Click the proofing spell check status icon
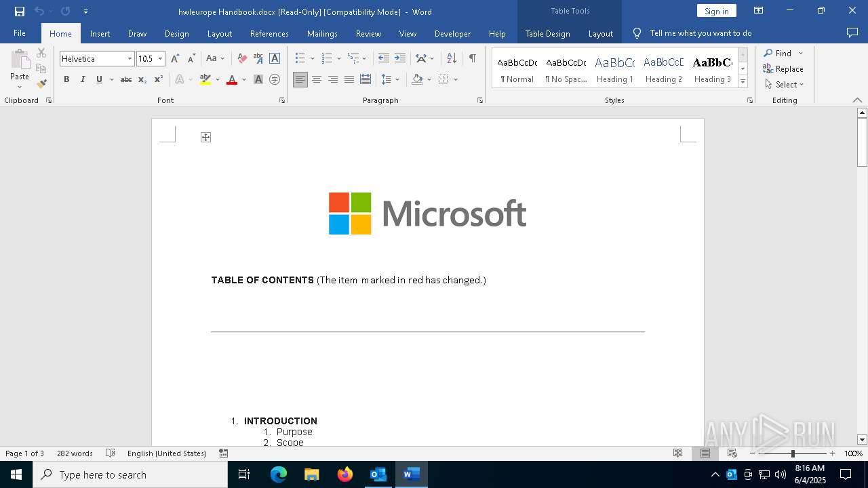 click(111, 453)
